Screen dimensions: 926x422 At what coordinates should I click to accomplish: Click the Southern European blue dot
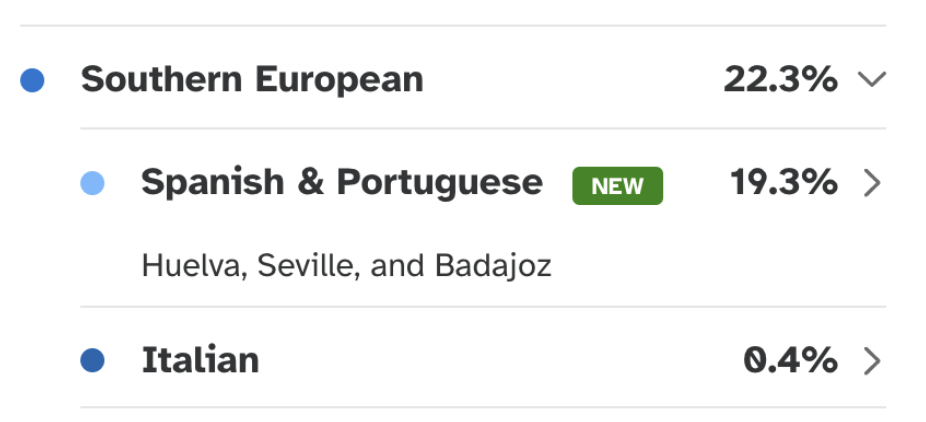(33, 80)
